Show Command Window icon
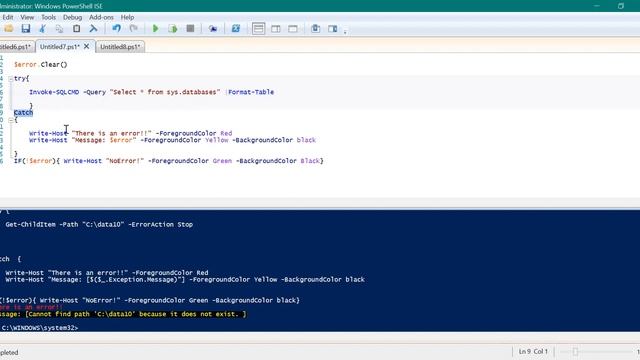640x360 pixels. point(316,29)
